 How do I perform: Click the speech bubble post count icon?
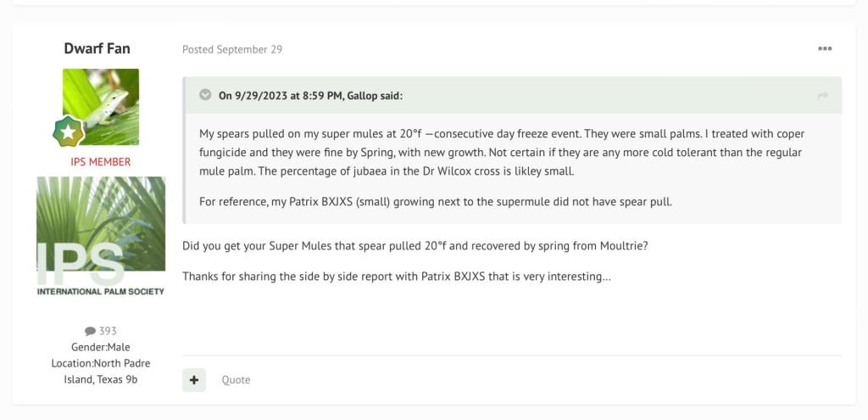pos(91,331)
